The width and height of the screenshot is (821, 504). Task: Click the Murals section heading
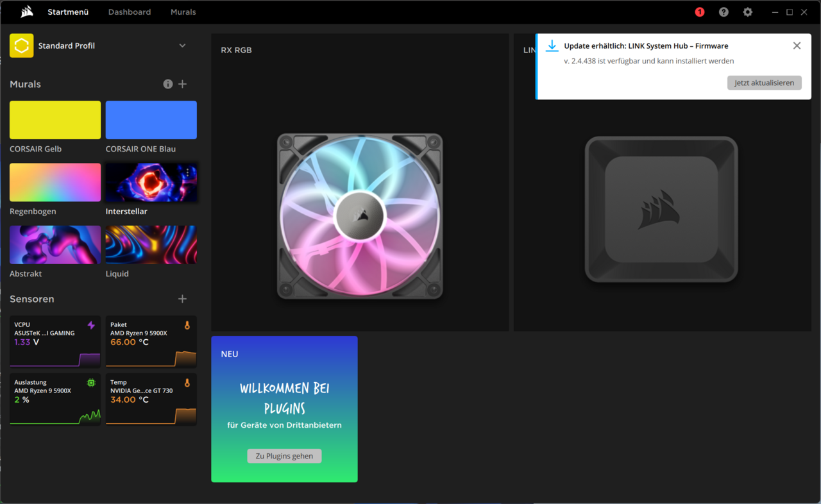coord(25,84)
